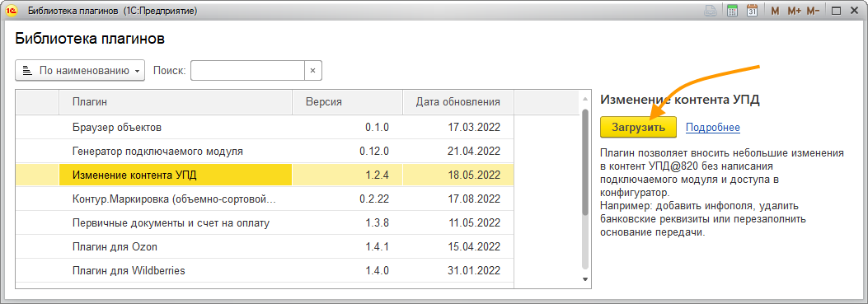Open the calculator icon in title bar

tap(732, 11)
